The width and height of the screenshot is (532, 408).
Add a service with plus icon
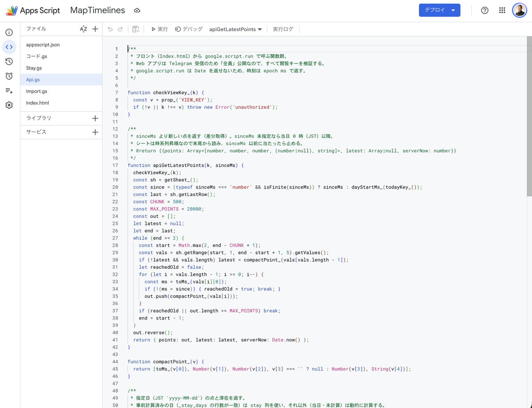pyautogui.click(x=95, y=132)
